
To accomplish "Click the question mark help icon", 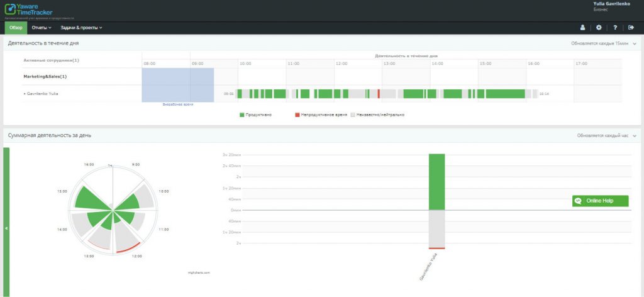I will point(615,28).
